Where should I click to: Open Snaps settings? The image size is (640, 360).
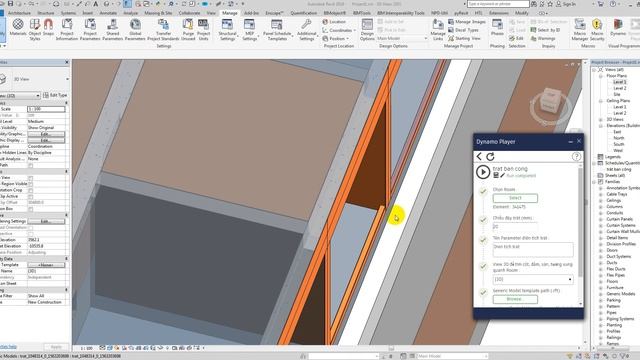[49, 28]
